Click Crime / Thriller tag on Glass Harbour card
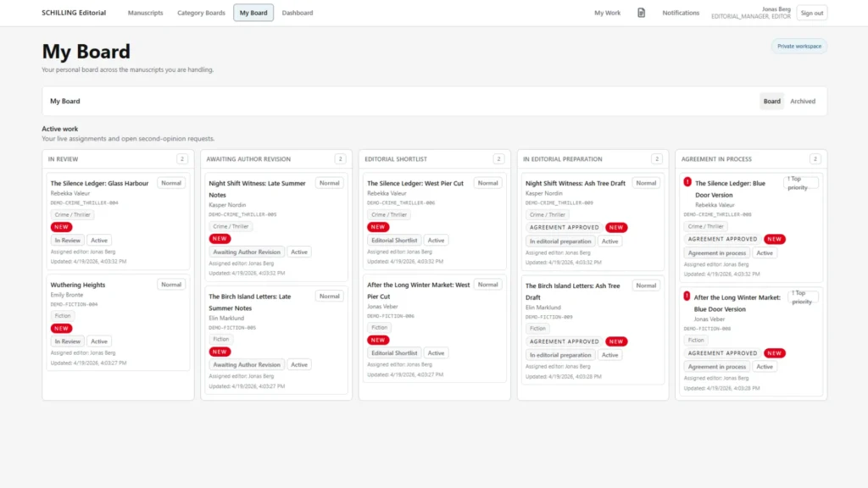This screenshot has height=488, width=868. 71,214
